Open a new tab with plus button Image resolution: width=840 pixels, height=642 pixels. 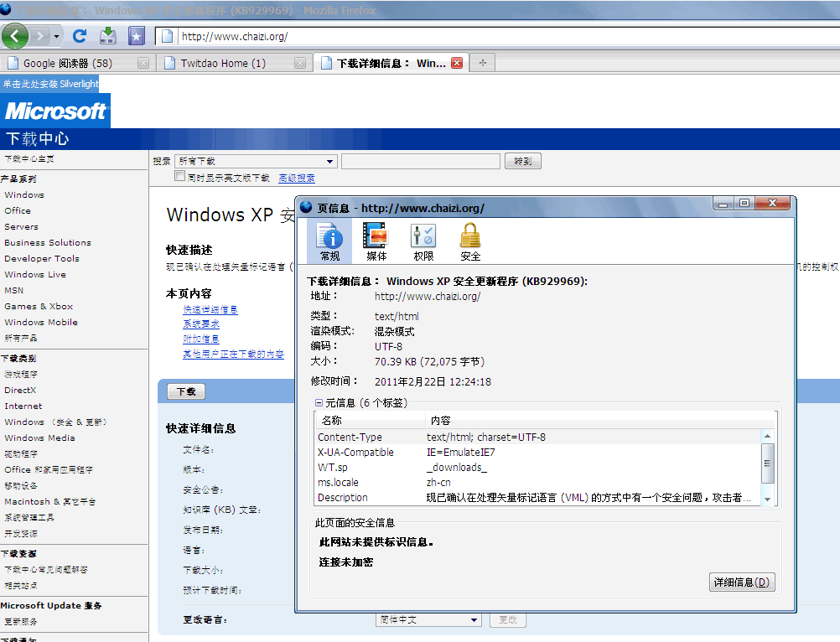pyautogui.click(x=483, y=63)
